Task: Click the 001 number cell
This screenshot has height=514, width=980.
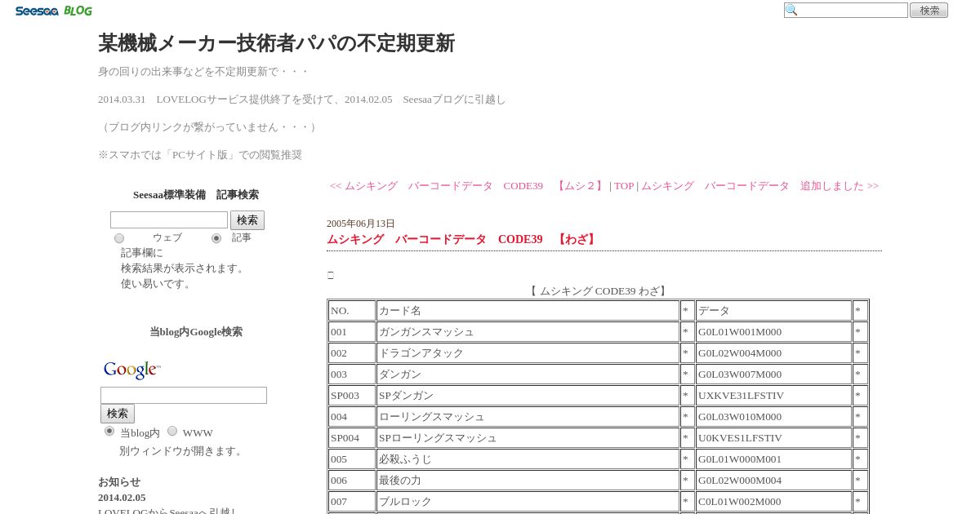Action: [352, 332]
